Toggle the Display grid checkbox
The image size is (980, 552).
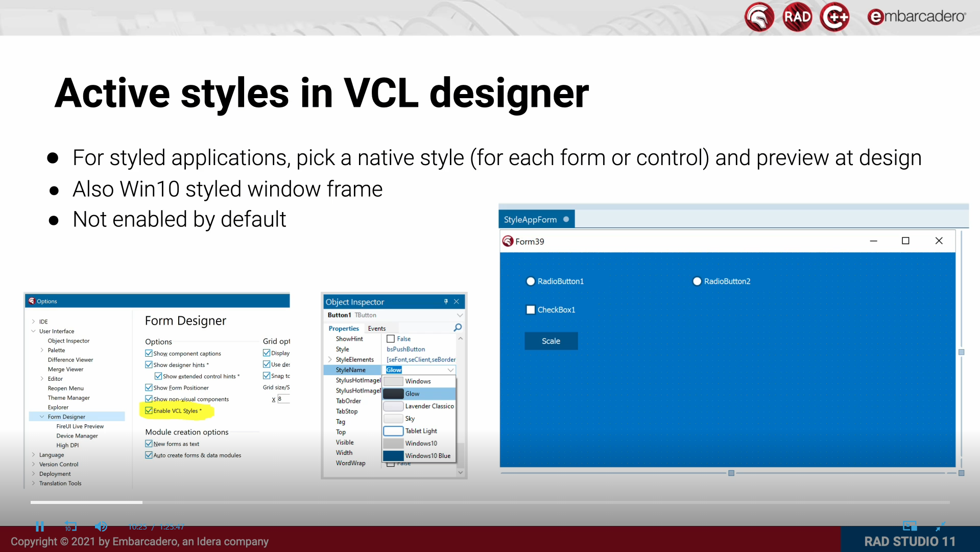(267, 353)
